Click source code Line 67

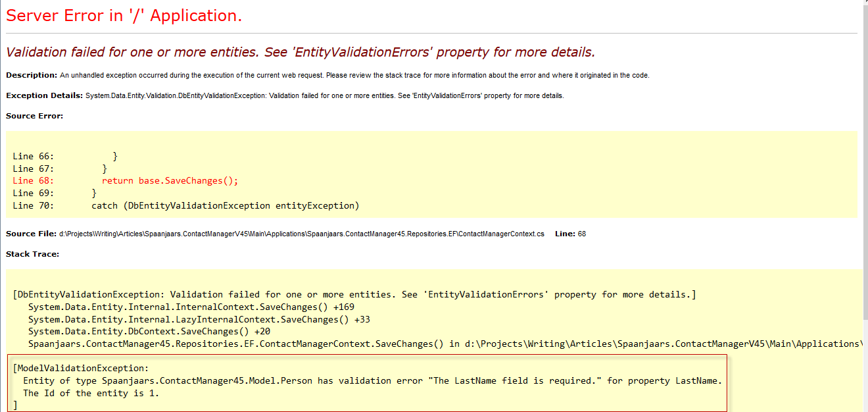(60, 168)
